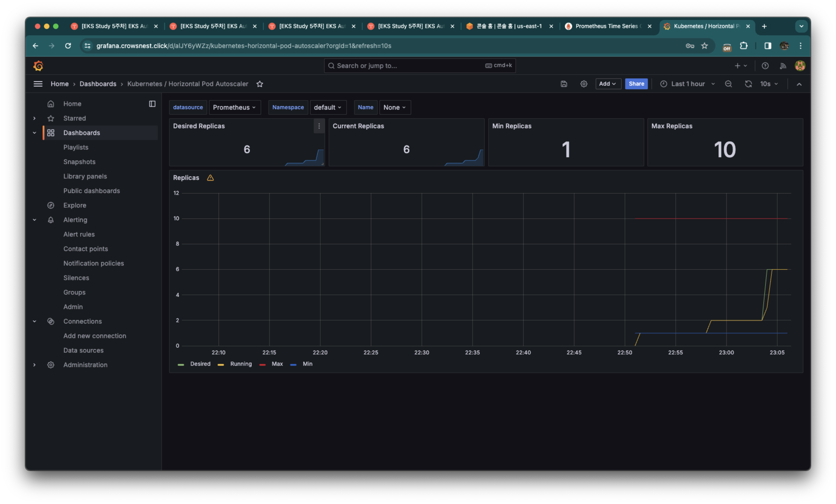Open the Last 1 hour time picker
The height and width of the screenshot is (504, 836).
click(x=687, y=84)
